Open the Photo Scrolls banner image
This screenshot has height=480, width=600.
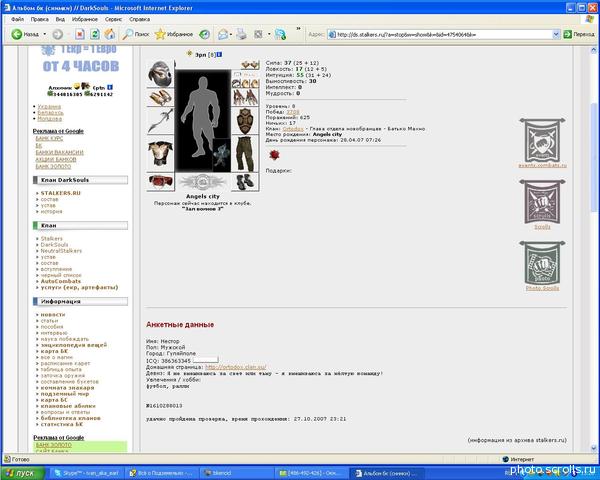(x=542, y=263)
